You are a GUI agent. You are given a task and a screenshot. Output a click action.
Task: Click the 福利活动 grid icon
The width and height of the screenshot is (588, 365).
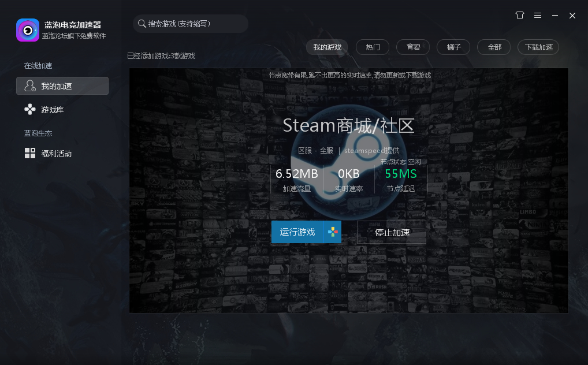click(x=30, y=153)
